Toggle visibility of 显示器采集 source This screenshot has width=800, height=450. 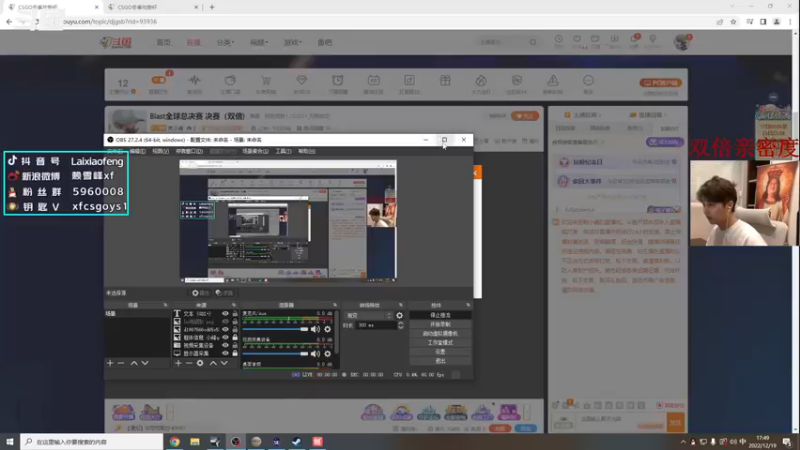coord(225,353)
